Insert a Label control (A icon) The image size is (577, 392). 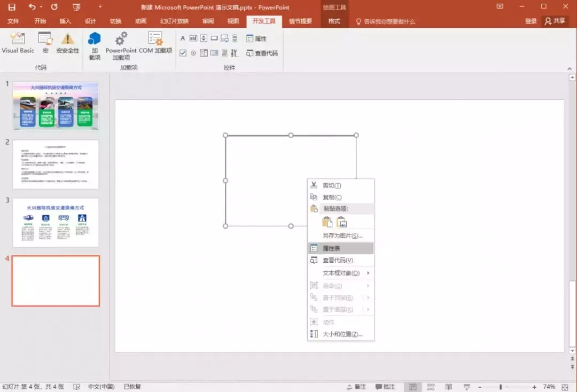183,38
